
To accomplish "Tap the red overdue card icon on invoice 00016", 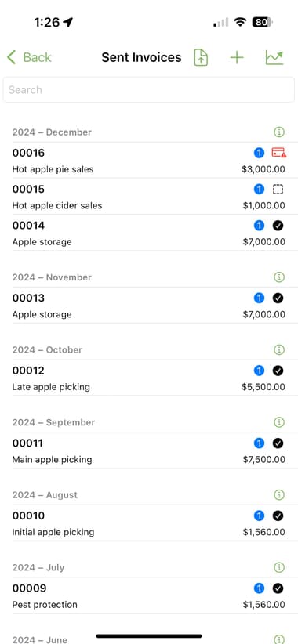I will pos(279,154).
